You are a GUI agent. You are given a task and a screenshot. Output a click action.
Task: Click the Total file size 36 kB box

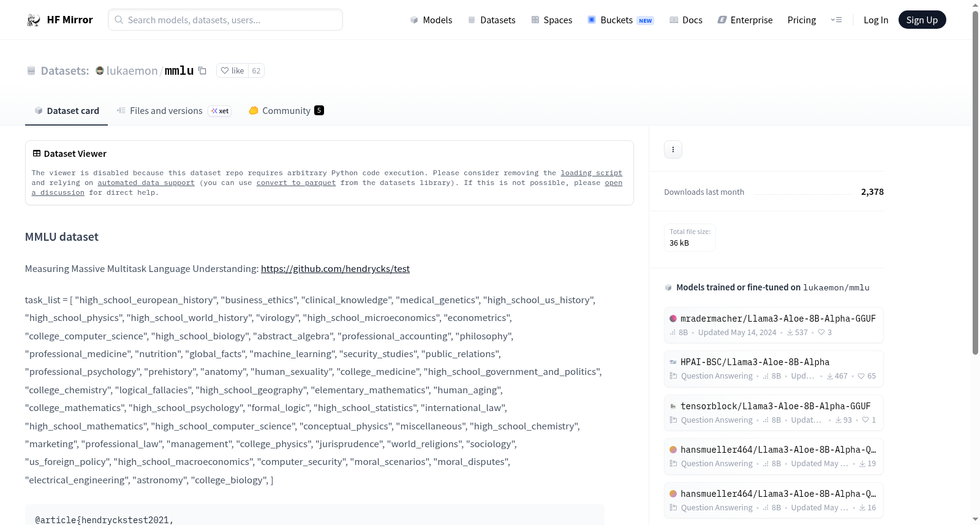point(690,238)
